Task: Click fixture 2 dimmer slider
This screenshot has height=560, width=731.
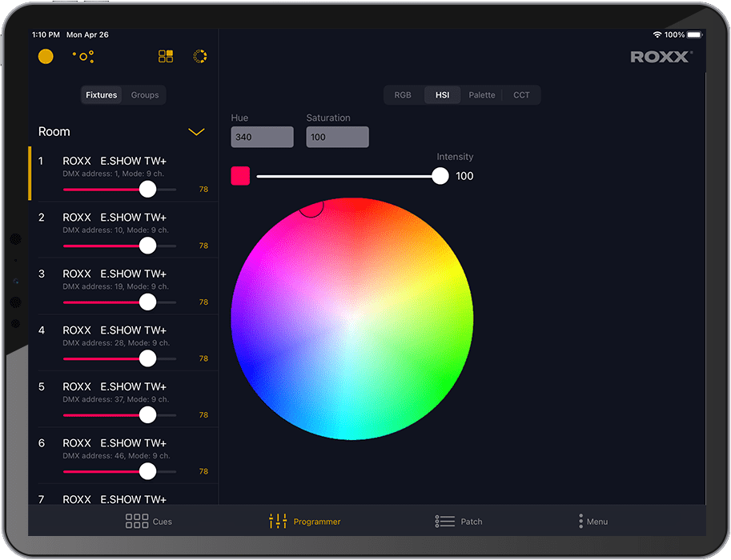Action: [120, 246]
